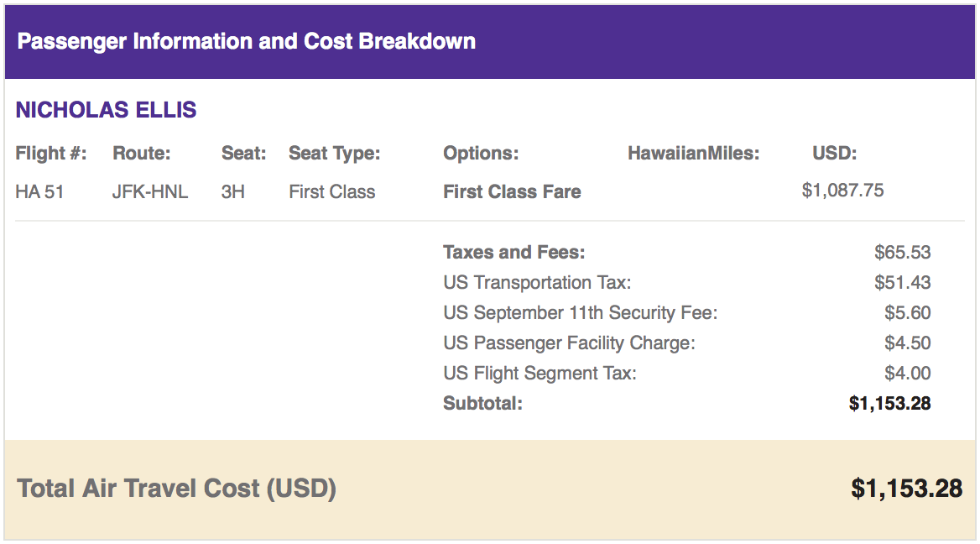Select the JFK-HNL route text

tap(150, 191)
